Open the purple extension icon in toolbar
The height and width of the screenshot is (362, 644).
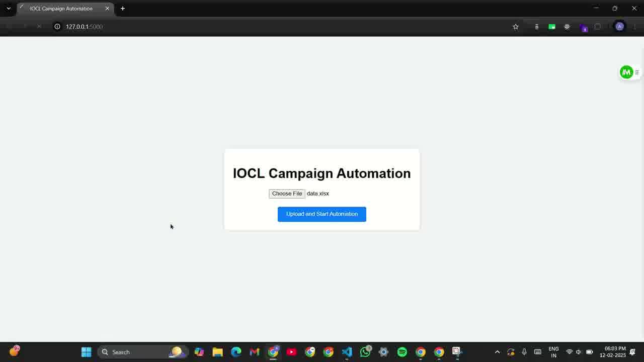(584, 27)
